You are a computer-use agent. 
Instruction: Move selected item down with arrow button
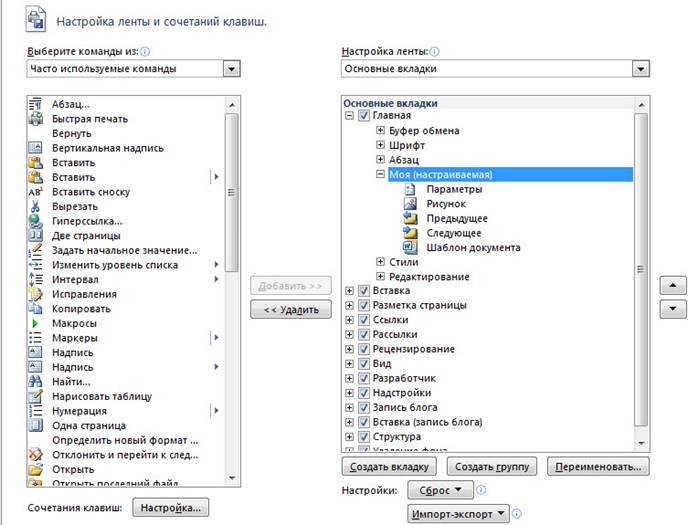click(673, 309)
